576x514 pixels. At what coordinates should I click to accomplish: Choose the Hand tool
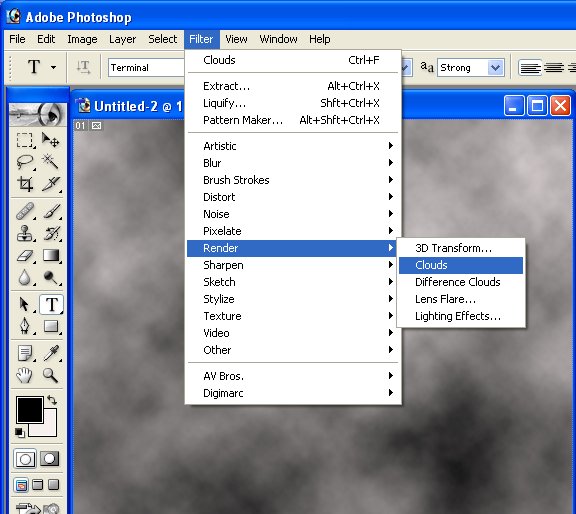25,375
